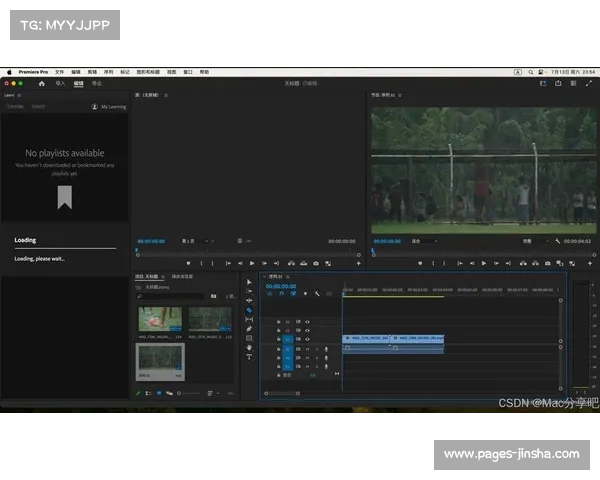Play the Source monitor clip
This screenshot has height=480, width=600.
(252, 263)
